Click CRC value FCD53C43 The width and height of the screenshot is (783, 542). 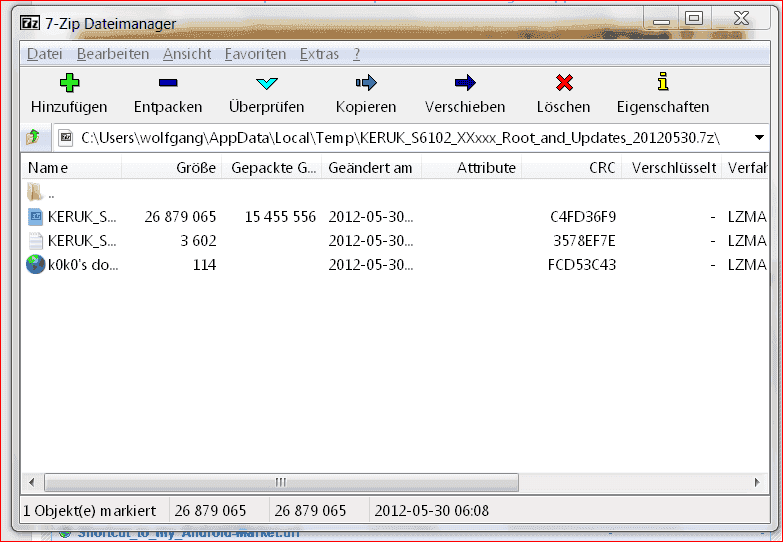(x=582, y=265)
